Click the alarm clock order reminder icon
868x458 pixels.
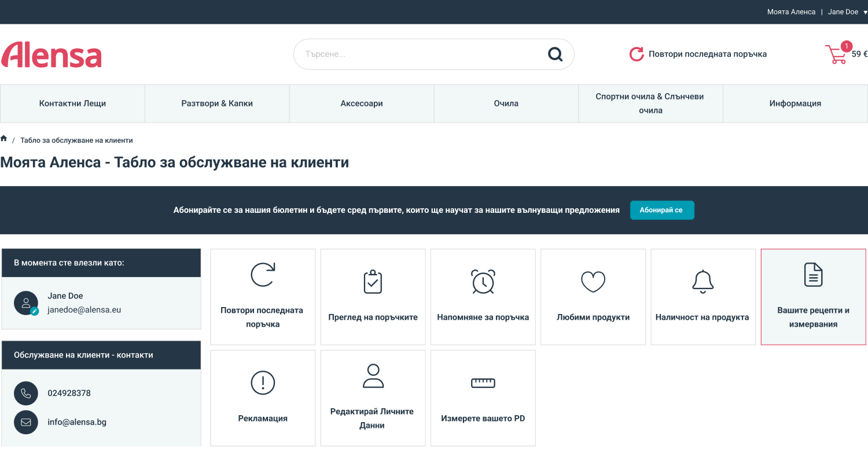pyautogui.click(x=483, y=281)
